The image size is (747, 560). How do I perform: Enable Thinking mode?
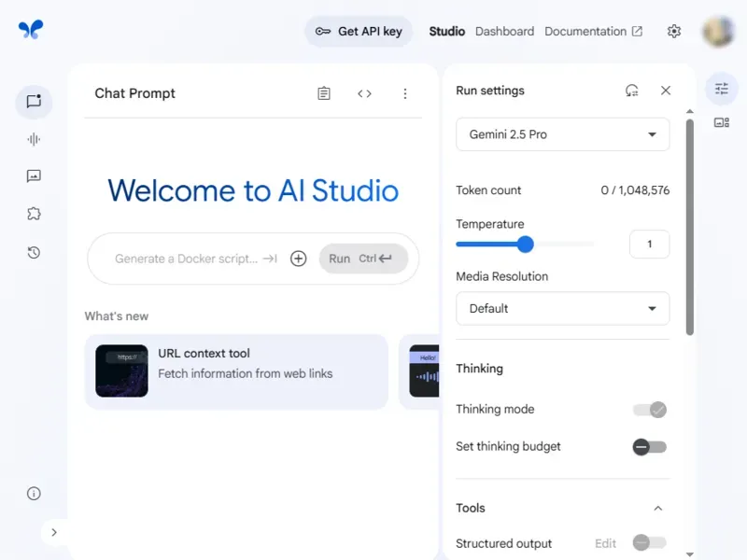click(x=650, y=409)
